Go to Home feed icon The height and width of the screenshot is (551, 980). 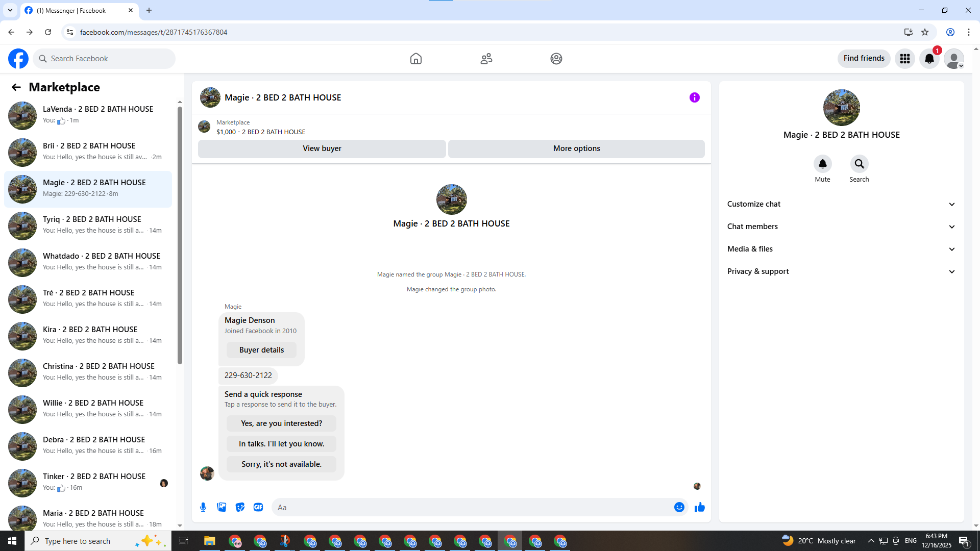[x=416, y=59]
